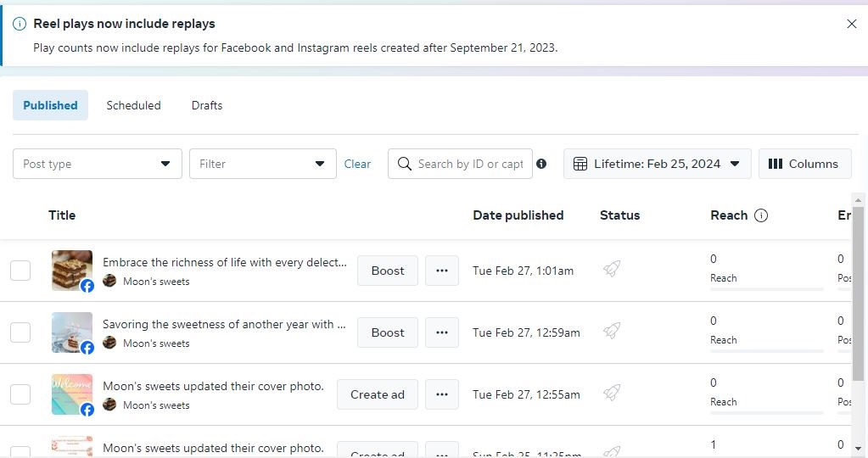Check the box for the Tue Feb 27, 12:55am post
This screenshot has width=868, height=458.
(x=20, y=394)
